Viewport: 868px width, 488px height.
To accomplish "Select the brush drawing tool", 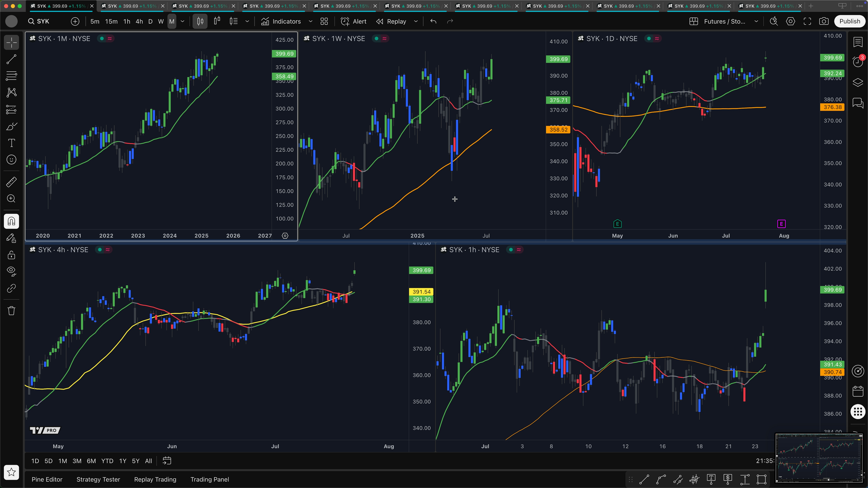I will (x=12, y=126).
